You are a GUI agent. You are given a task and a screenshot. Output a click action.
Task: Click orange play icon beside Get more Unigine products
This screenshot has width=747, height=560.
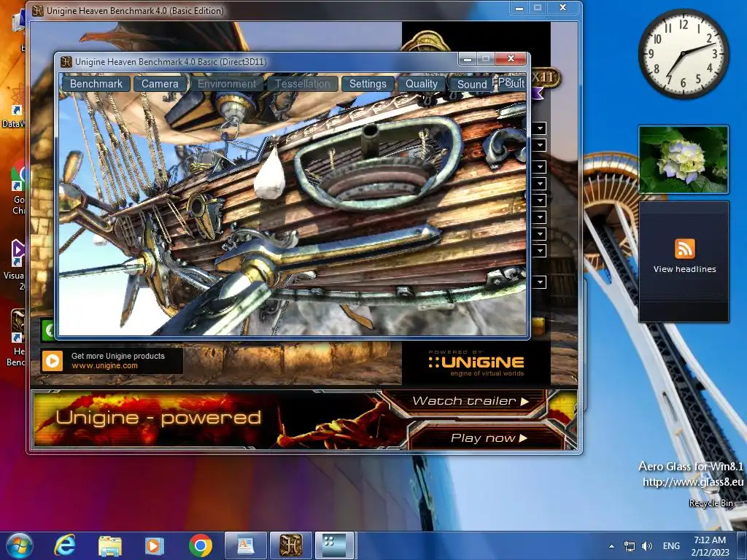tap(53, 361)
